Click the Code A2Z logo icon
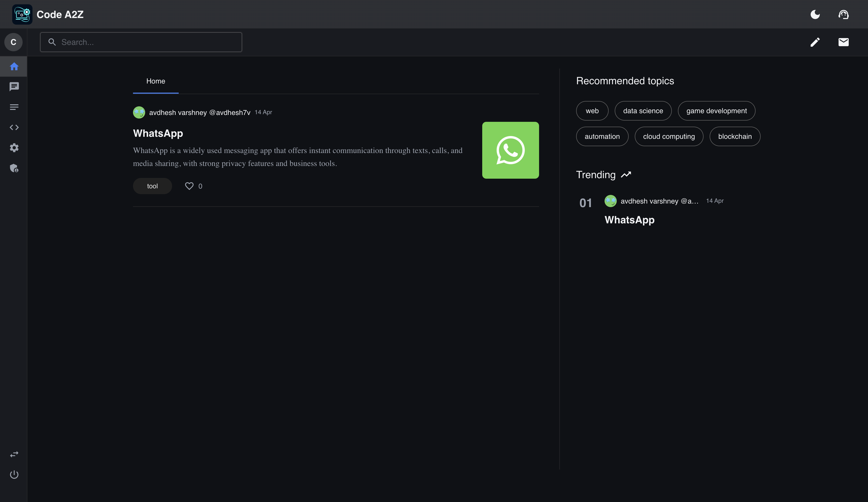The height and width of the screenshot is (502, 868). coord(22,14)
